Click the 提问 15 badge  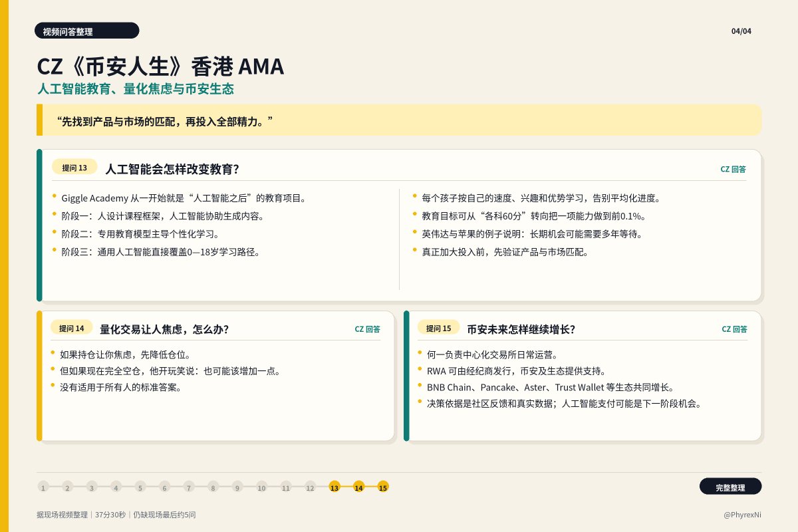click(438, 328)
